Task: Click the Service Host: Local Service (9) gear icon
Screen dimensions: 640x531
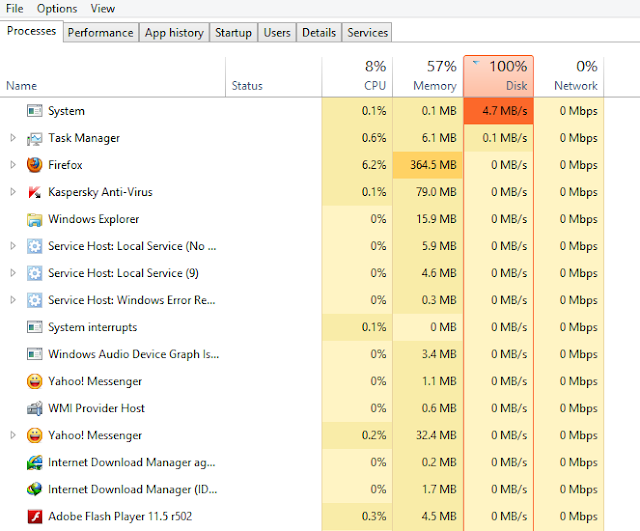Action: [x=35, y=273]
